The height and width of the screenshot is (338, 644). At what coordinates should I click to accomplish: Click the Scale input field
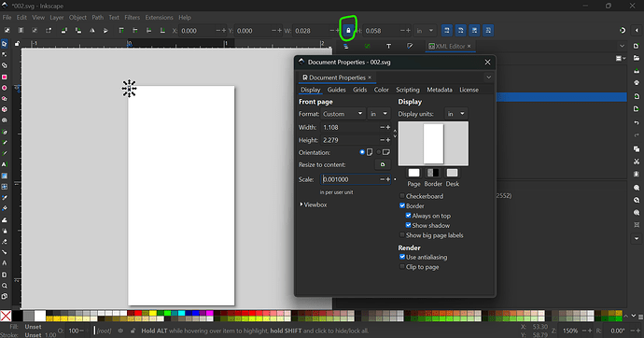click(x=349, y=179)
